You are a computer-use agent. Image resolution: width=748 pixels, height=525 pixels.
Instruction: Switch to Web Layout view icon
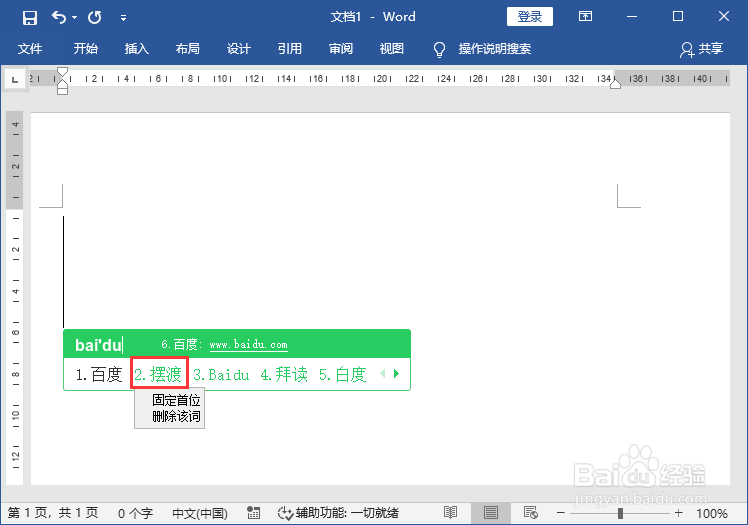pyautogui.click(x=530, y=513)
